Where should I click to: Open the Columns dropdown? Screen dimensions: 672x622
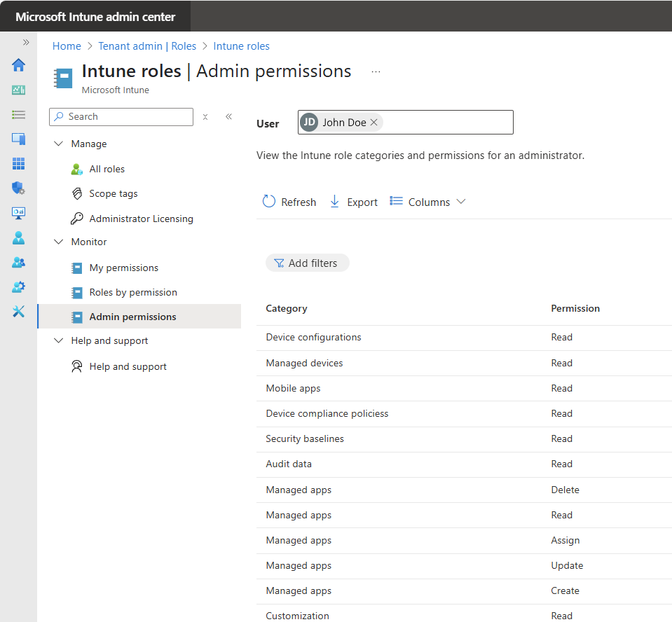[427, 202]
